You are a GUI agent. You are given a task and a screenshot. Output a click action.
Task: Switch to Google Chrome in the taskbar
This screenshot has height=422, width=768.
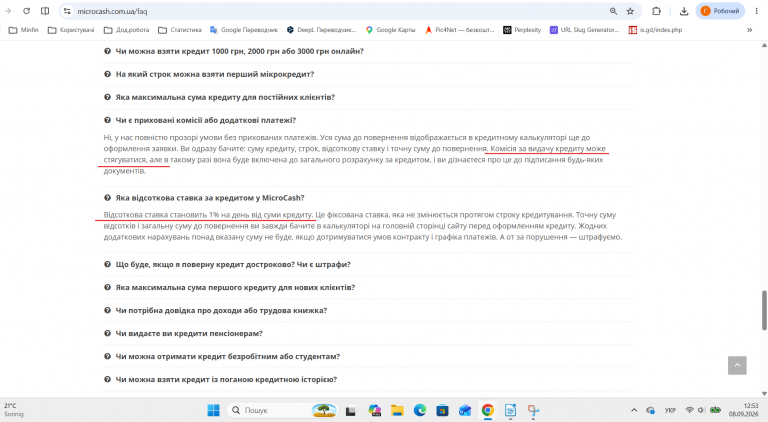pyautogui.click(x=487, y=411)
